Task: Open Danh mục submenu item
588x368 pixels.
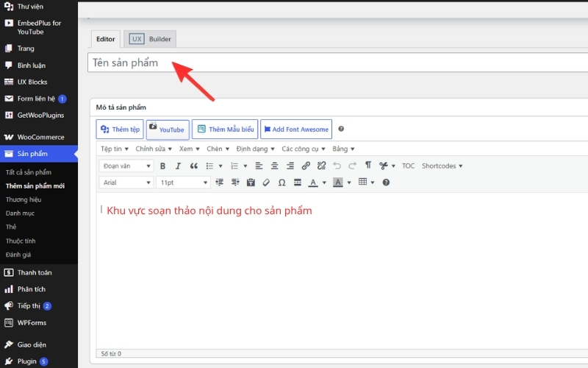Action: click(21, 213)
